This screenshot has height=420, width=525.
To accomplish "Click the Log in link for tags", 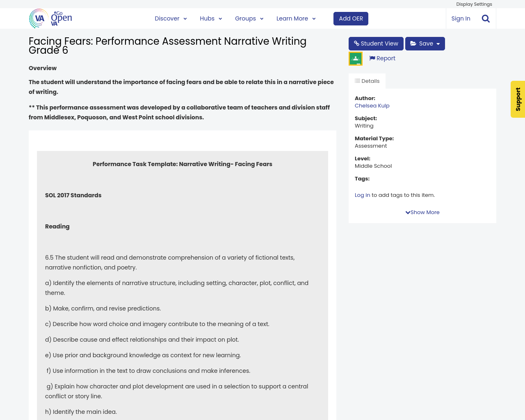I will click(x=362, y=195).
